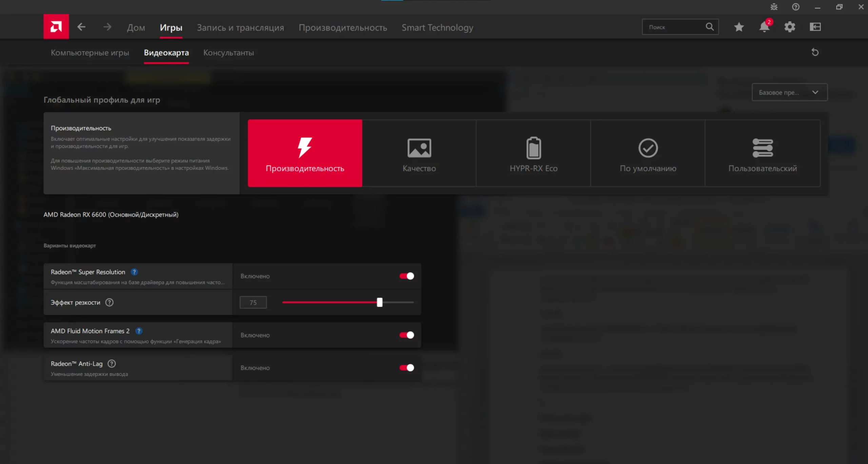Open favorites via the star icon
The image size is (868, 464).
pyautogui.click(x=739, y=27)
